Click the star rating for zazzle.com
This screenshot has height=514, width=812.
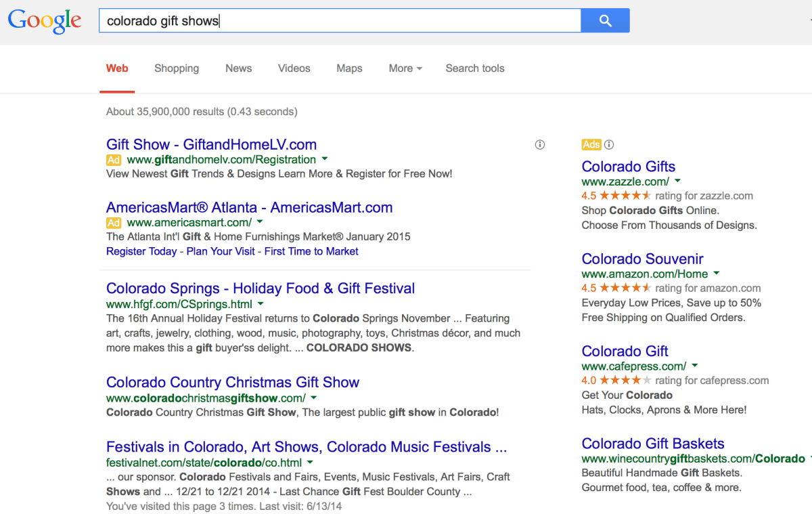(x=627, y=195)
